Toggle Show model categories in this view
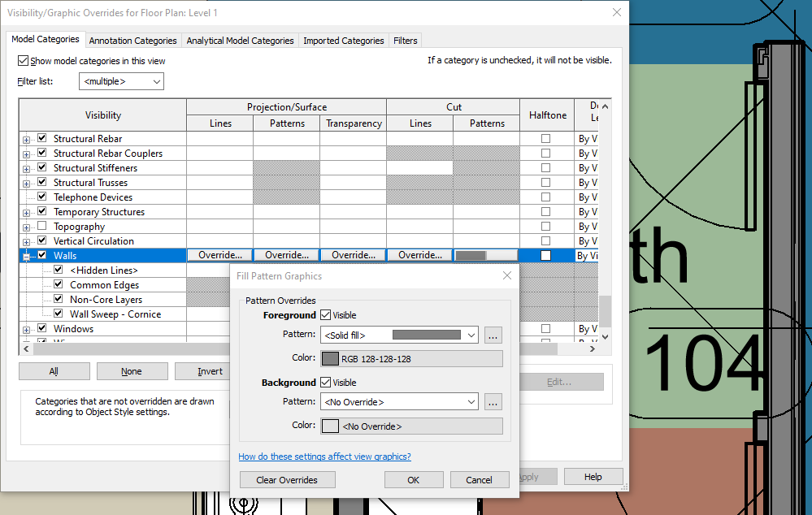 pyautogui.click(x=23, y=61)
